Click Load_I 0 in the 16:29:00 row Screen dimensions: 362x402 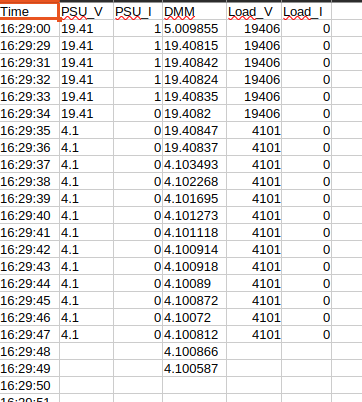coord(306,29)
